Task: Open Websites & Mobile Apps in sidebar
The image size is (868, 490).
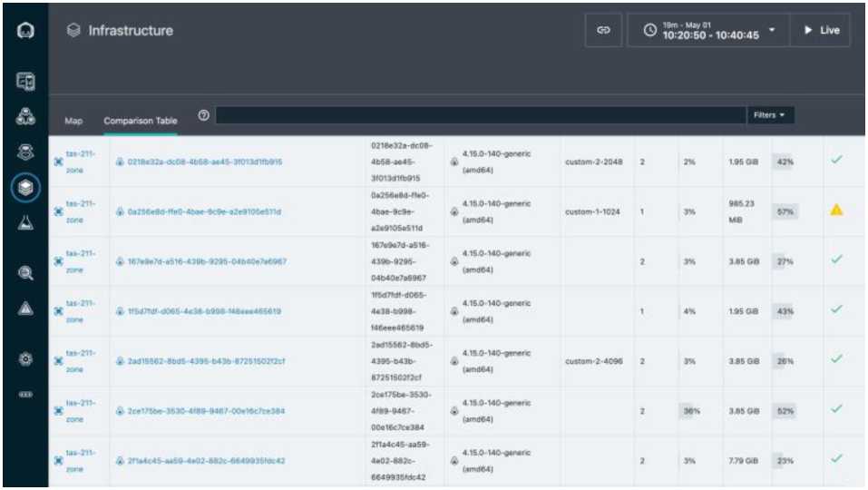Action: pos(26,83)
